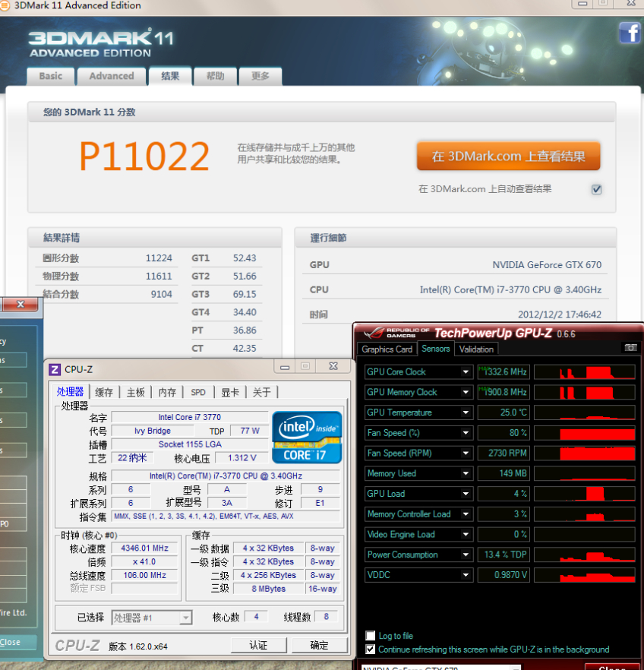Image resolution: width=644 pixels, height=670 pixels.
Task: Open Power Consumption sensor dropdown
Action: point(466,555)
